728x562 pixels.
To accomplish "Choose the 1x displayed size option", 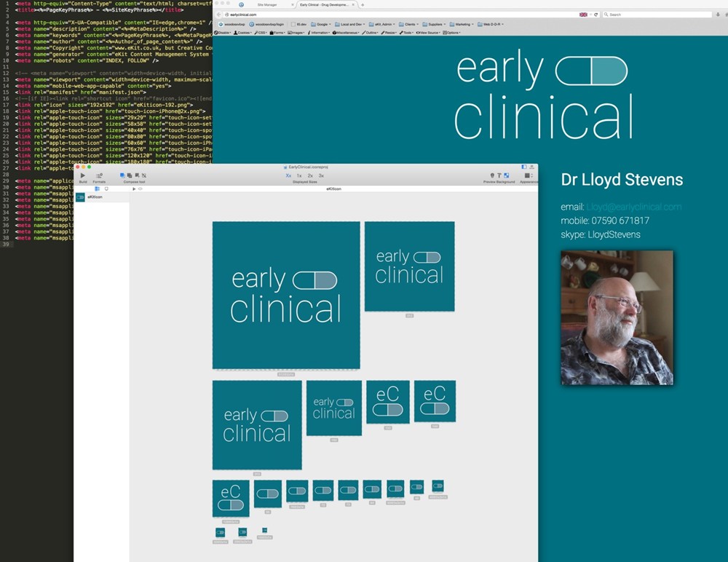I will pos(299,175).
